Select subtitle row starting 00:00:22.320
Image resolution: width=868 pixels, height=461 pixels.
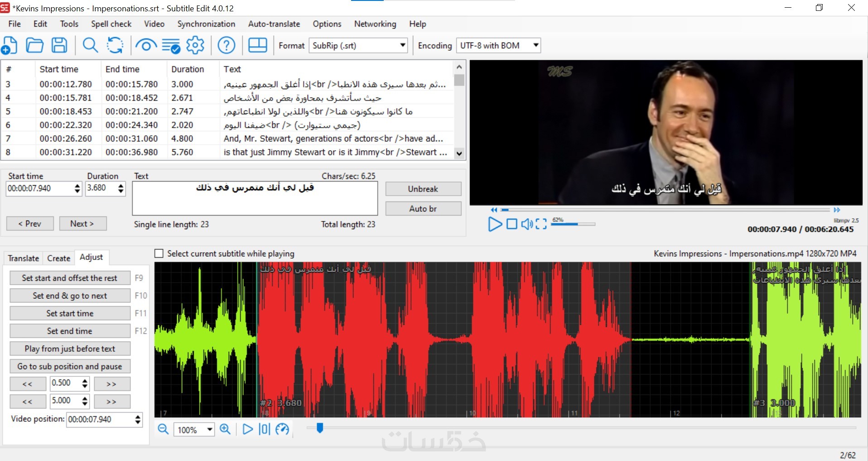point(227,125)
